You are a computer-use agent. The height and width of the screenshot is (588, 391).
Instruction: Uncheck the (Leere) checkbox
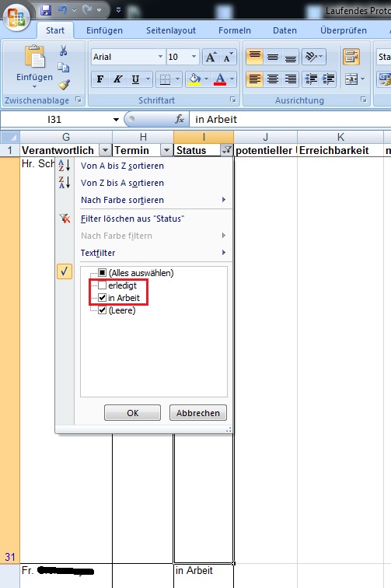(x=103, y=310)
